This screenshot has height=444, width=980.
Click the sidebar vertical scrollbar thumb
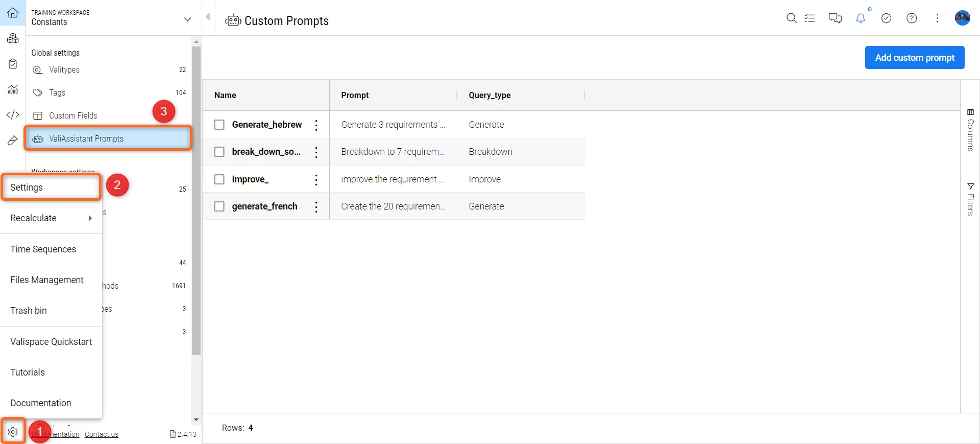pos(196,199)
